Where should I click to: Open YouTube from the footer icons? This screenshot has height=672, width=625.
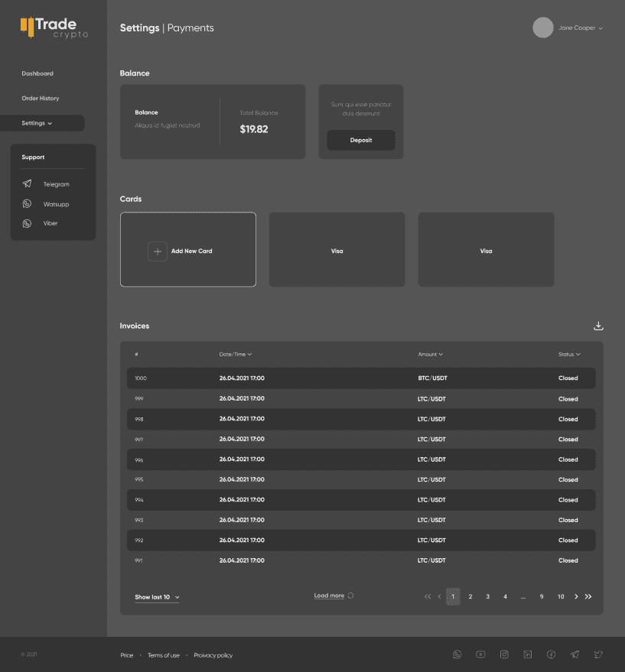(x=480, y=654)
